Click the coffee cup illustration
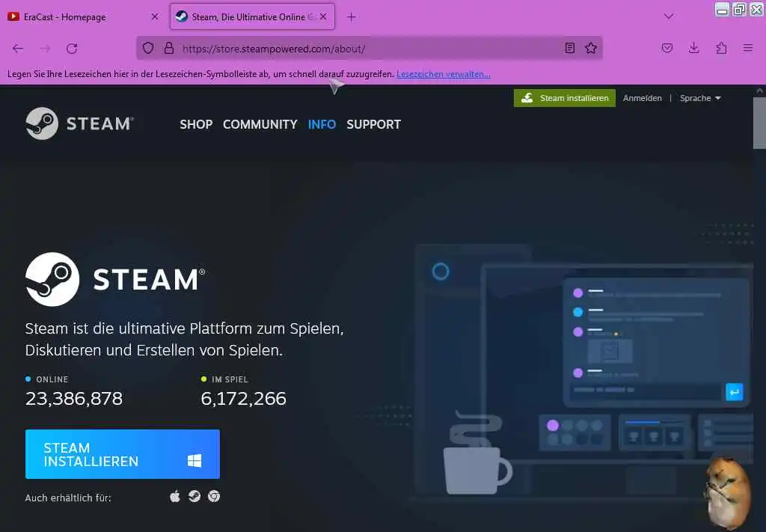This screenshot has width=766, height=532. click(x=477, y=453)
